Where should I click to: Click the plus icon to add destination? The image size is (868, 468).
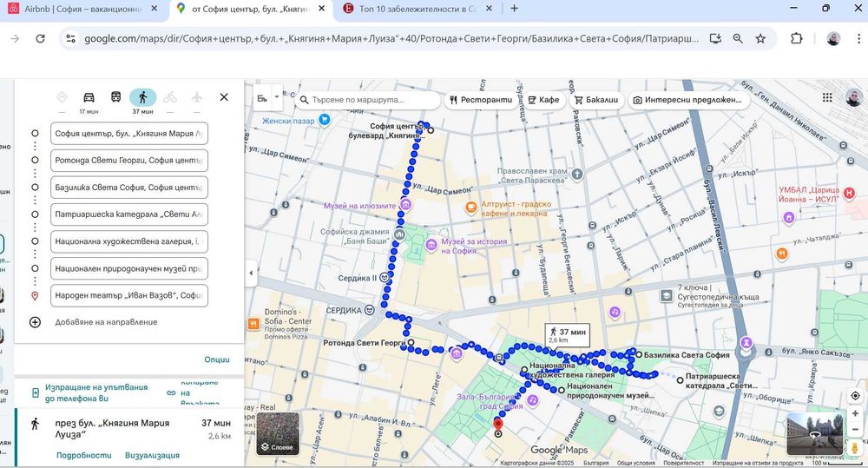[35, 322]
